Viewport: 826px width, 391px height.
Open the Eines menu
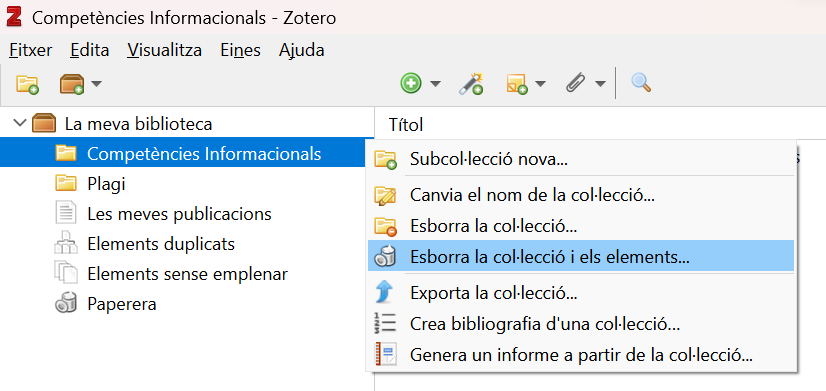240,50
